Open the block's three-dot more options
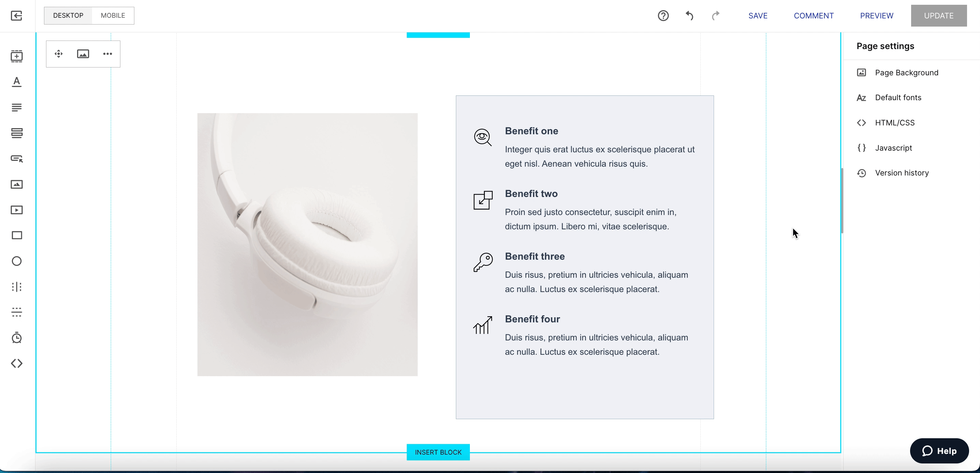The width and height of the screenshot is (980, 473). [x=108, y=54]
